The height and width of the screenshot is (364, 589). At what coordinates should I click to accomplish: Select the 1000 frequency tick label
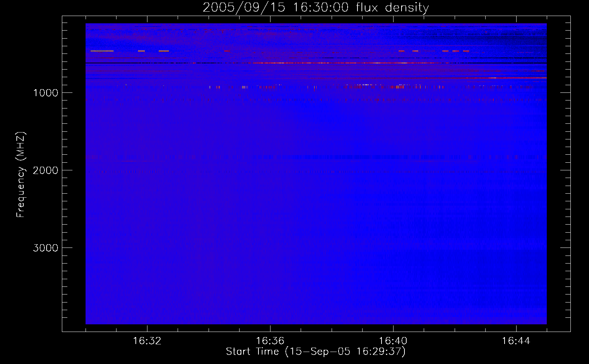click(46, 93)
